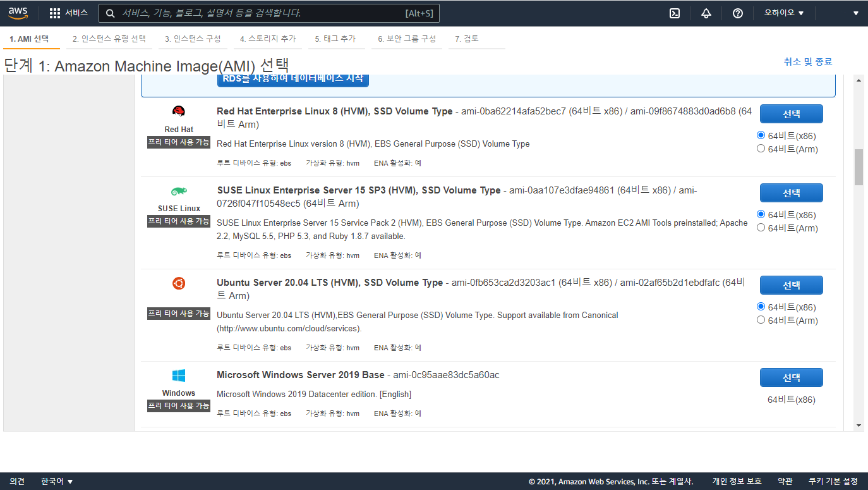The image size is (868, 490).
Task: Select 64-bit (Arm) for SUSE Linux
Action: point(761,228)
